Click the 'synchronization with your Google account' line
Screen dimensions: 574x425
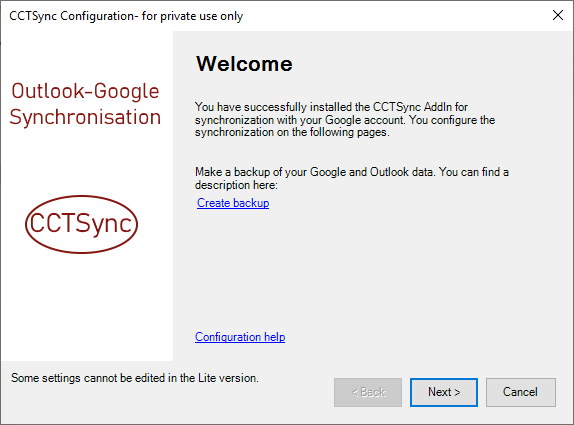point(345,120)
